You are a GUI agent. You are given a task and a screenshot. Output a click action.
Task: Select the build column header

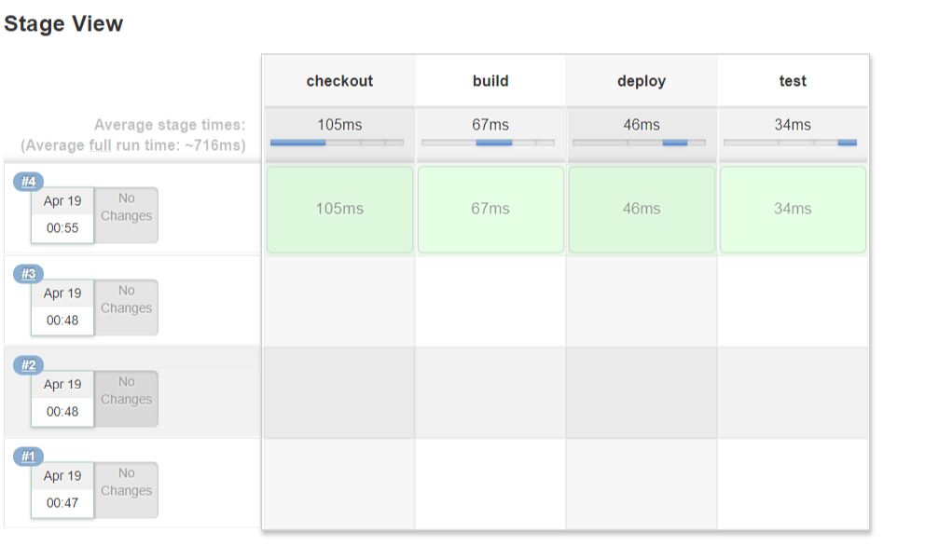pyautogui.click(x=490, y=81)
